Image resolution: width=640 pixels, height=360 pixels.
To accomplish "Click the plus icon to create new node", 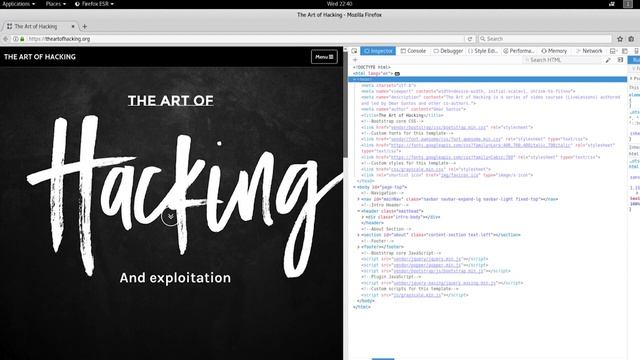I will coord(355,60).
